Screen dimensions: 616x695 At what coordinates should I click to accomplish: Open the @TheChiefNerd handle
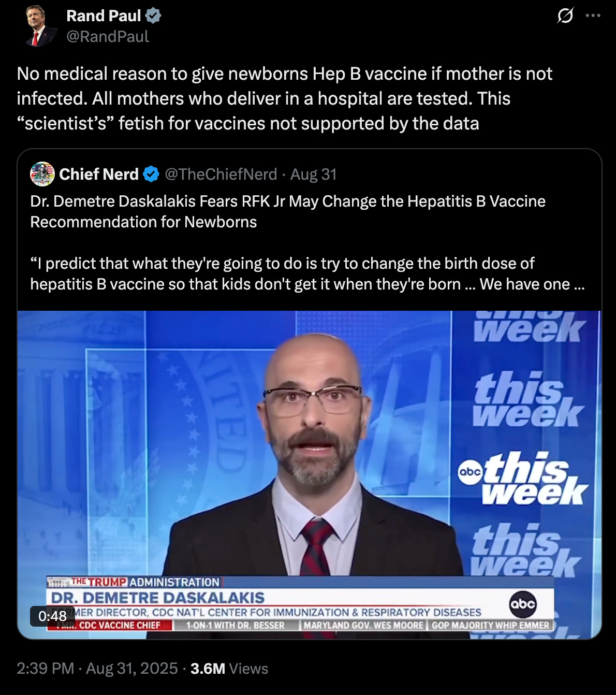(221, 174)
